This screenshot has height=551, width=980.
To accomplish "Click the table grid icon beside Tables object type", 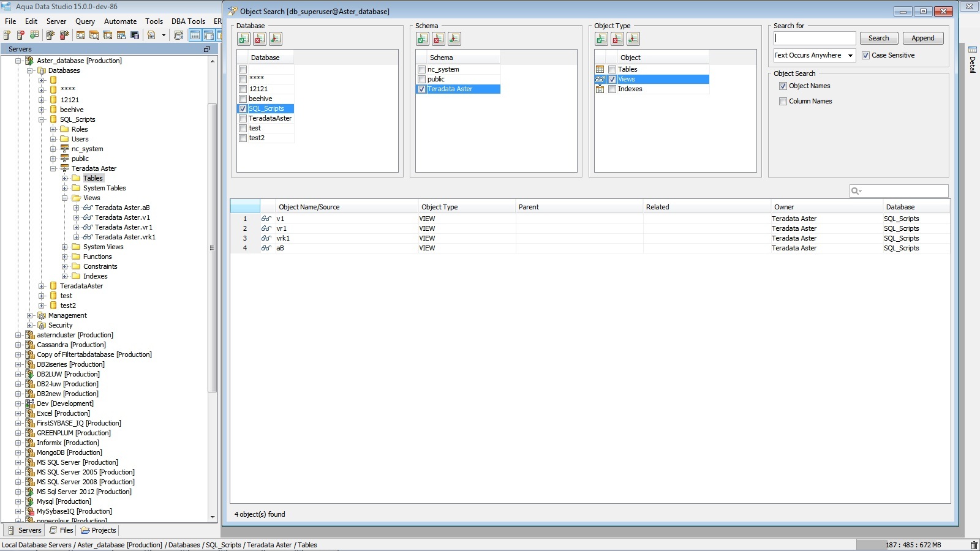I will pos(600,69).
